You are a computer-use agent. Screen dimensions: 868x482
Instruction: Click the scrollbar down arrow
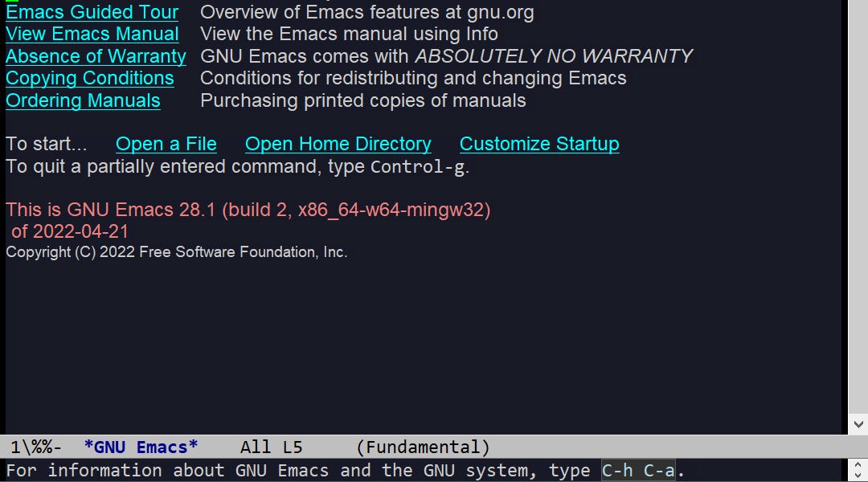[x=859, y=424]
